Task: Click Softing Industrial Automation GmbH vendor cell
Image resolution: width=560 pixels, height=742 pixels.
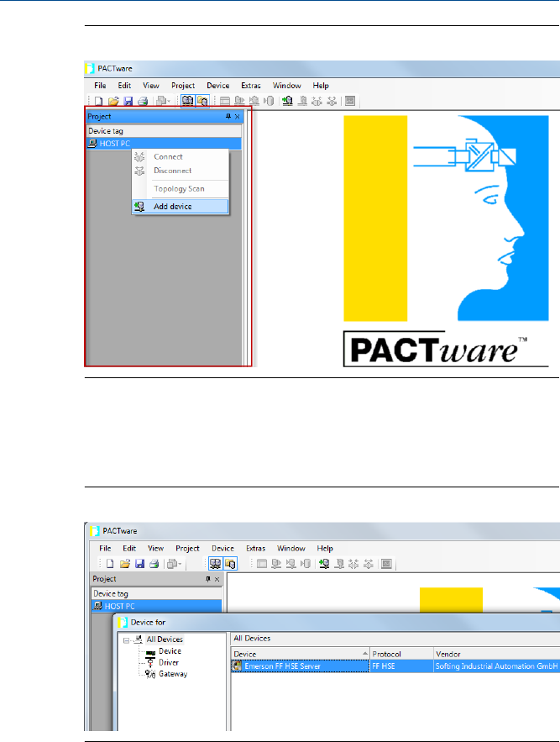Action: 497,666
